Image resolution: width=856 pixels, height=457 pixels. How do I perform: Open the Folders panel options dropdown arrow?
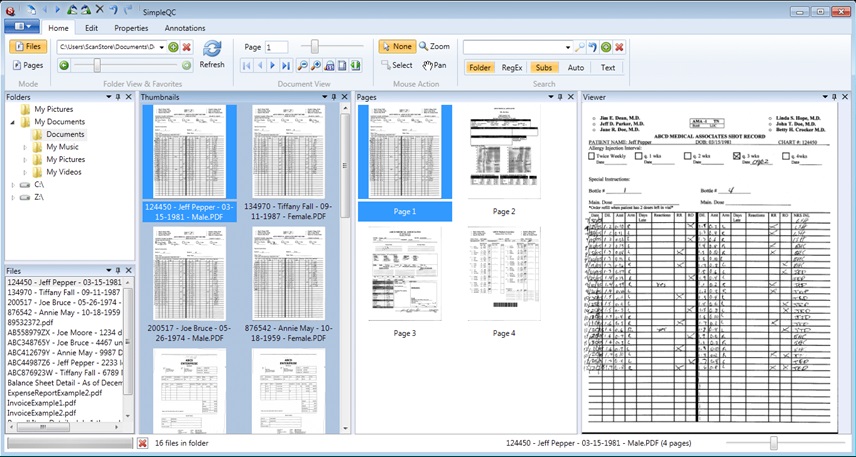(109, 97)
